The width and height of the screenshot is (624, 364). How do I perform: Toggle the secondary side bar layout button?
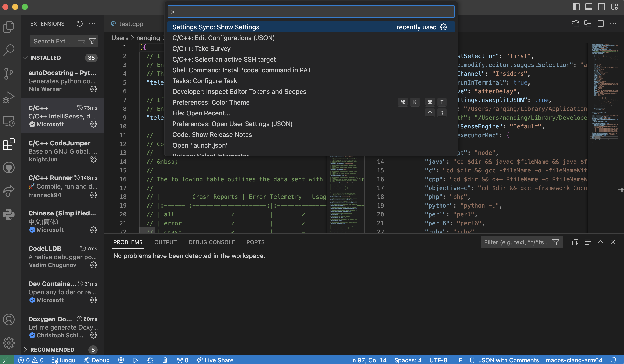point(602,7)
